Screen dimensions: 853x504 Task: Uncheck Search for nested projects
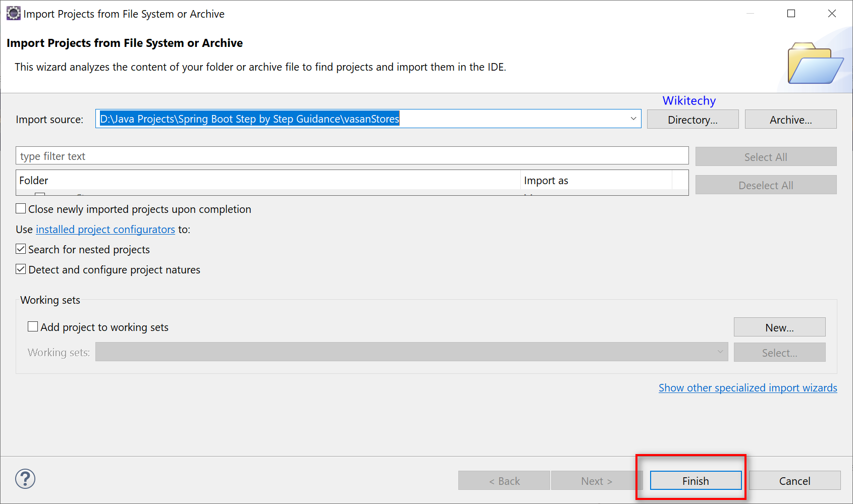pos(21,249)
